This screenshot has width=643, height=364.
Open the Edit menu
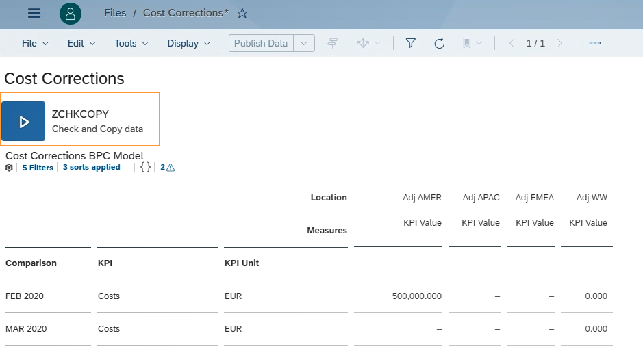pyautogui.click(x=81, y=44)
